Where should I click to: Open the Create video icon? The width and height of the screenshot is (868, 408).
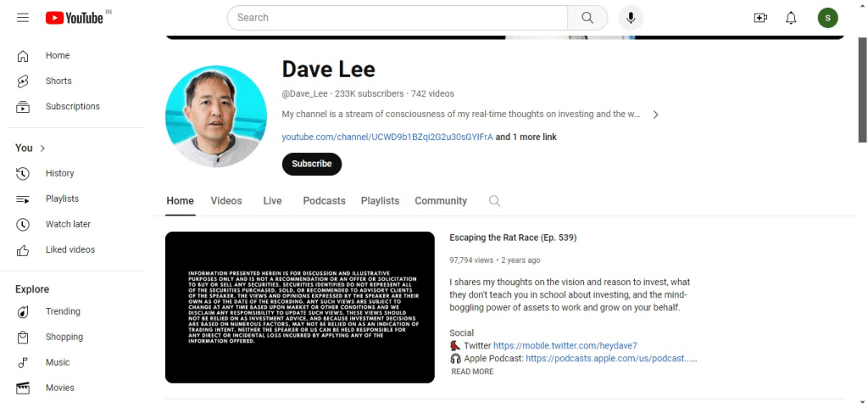tap(760, 18)
